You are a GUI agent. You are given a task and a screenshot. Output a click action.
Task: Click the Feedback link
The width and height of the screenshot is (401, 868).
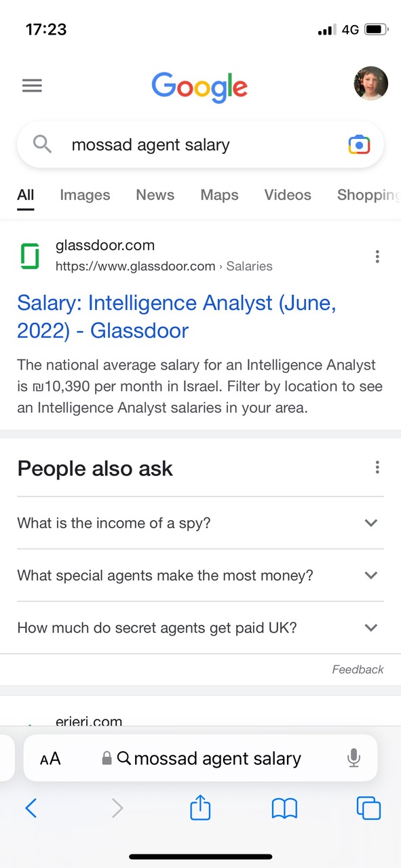click(358, 669)
